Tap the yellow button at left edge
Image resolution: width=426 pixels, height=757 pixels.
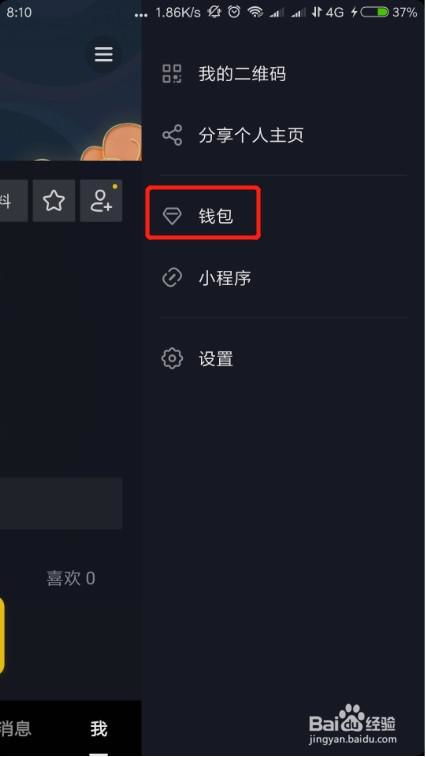[x=2, y=634]
